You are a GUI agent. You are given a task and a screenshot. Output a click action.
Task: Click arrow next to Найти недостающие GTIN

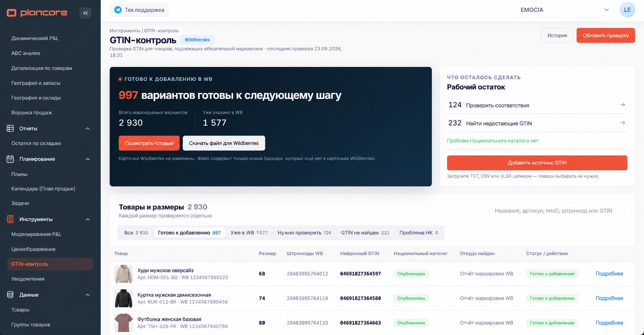click(623, 123)
